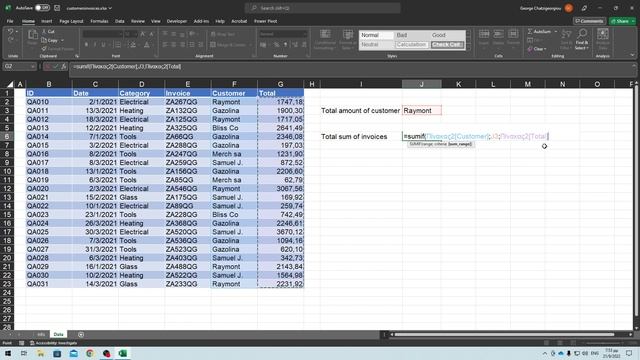Open File Explorer from the taskbar

[40, 353]
